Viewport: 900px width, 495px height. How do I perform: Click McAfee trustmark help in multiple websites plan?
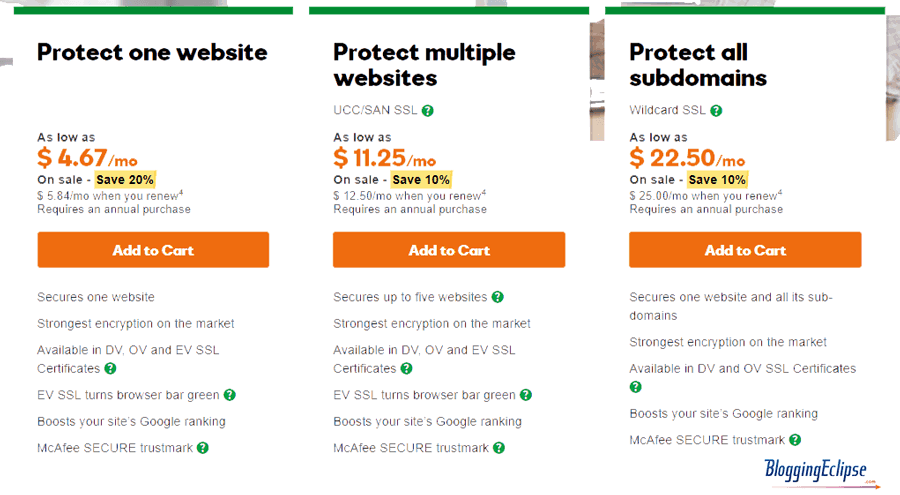pyautogui.click(x=499, y=447)
